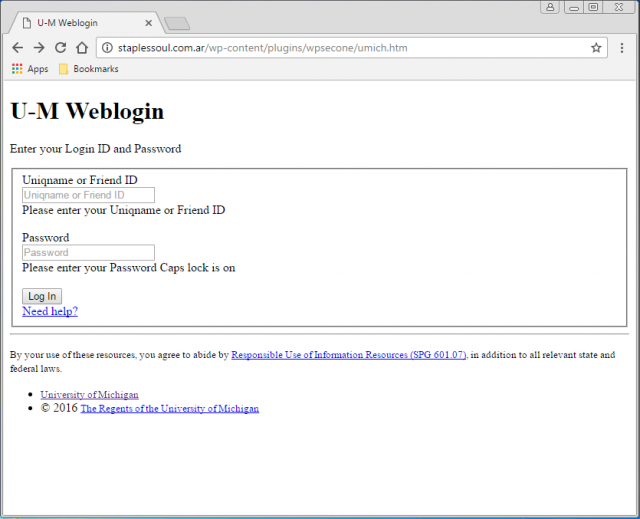640x519 pixels.
Task: Click the U-M Weblogin heading
Action: [87, 111]
